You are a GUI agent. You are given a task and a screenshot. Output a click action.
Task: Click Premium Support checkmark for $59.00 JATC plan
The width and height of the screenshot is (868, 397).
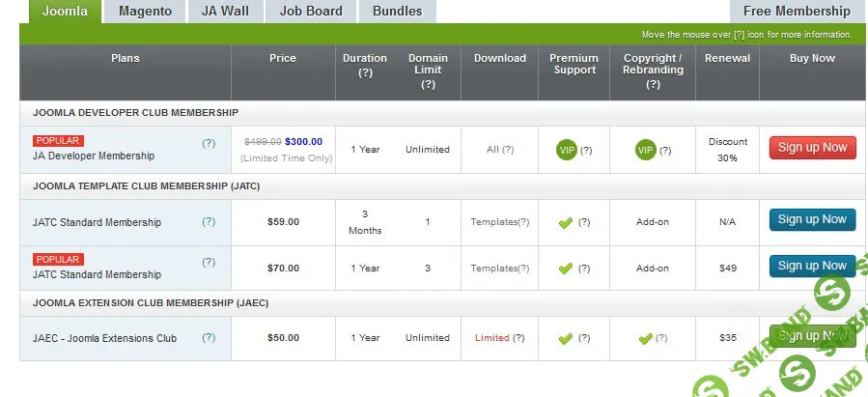[566, 222]
